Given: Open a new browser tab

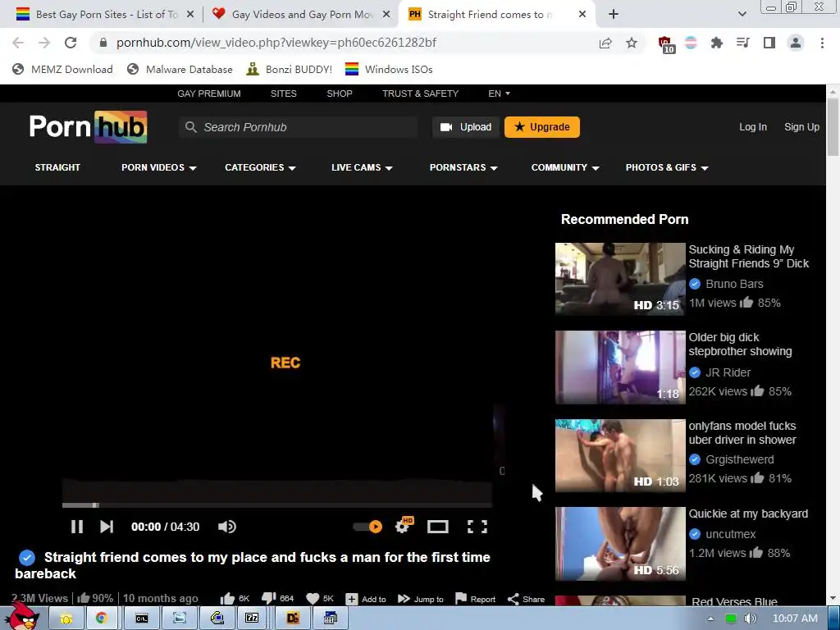Looking at the screenshot, I should tap(614, 15).
